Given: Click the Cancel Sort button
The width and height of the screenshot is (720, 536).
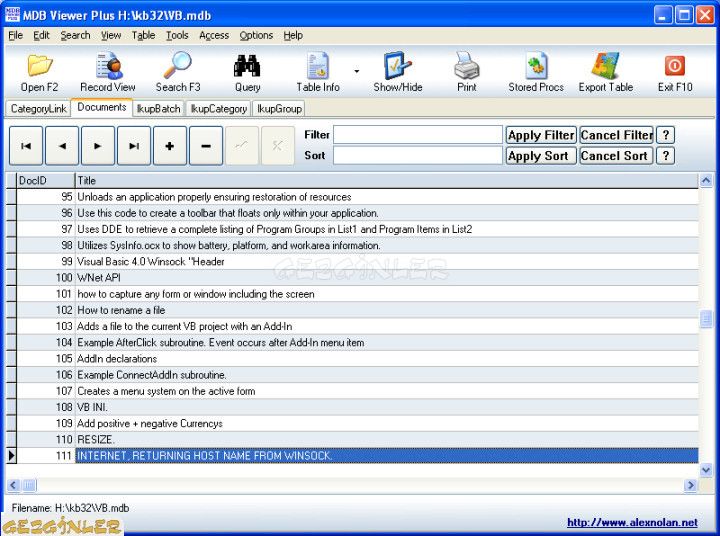Looking at the screenshot, I should click(616, 156).
